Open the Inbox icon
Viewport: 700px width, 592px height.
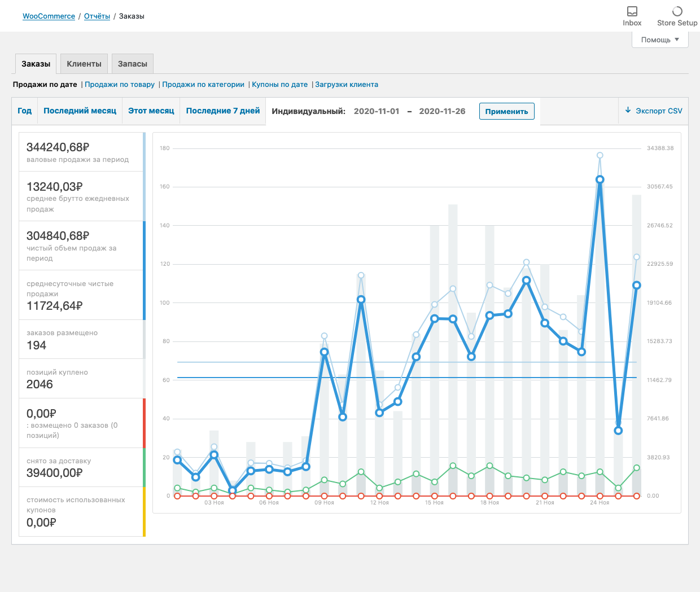point(632,12)
